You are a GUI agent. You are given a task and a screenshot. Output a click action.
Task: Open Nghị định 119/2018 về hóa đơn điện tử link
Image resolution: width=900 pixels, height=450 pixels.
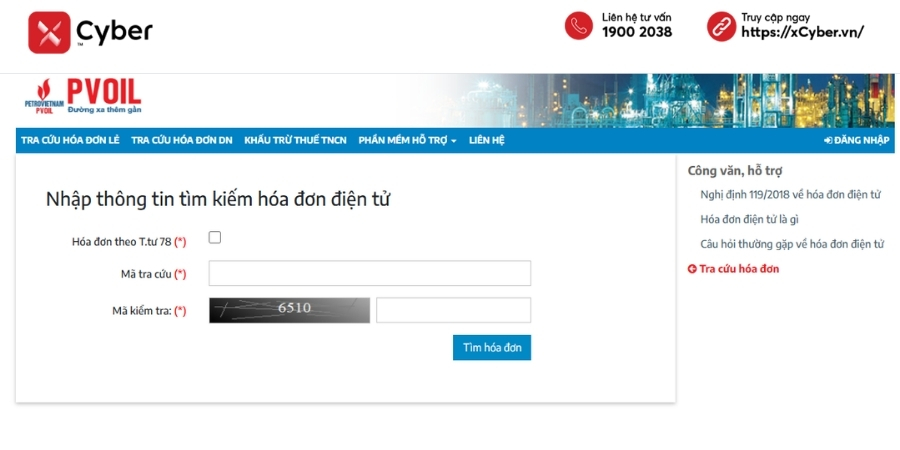click(790, 195)
